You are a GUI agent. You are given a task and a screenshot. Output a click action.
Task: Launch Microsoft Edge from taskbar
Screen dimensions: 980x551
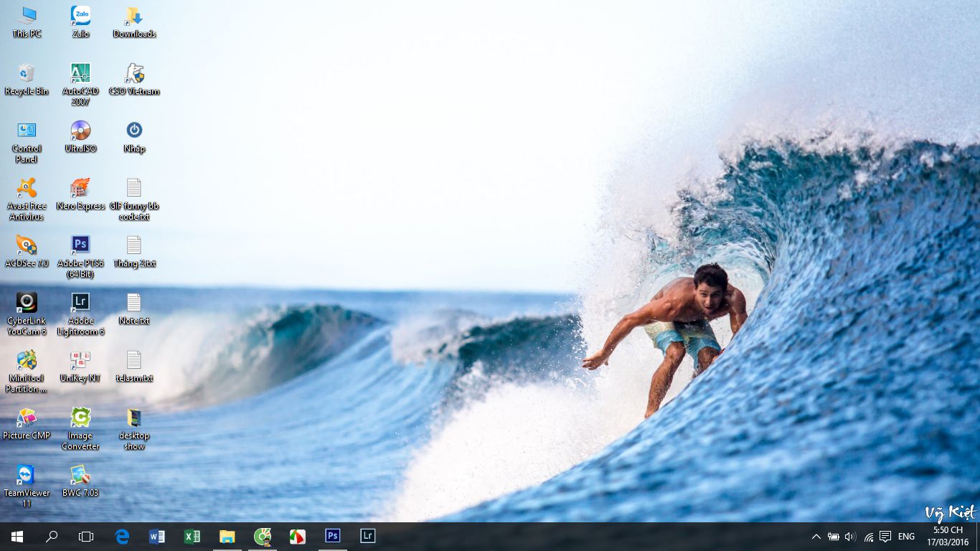pyautogui.click(x=123, y=537)
